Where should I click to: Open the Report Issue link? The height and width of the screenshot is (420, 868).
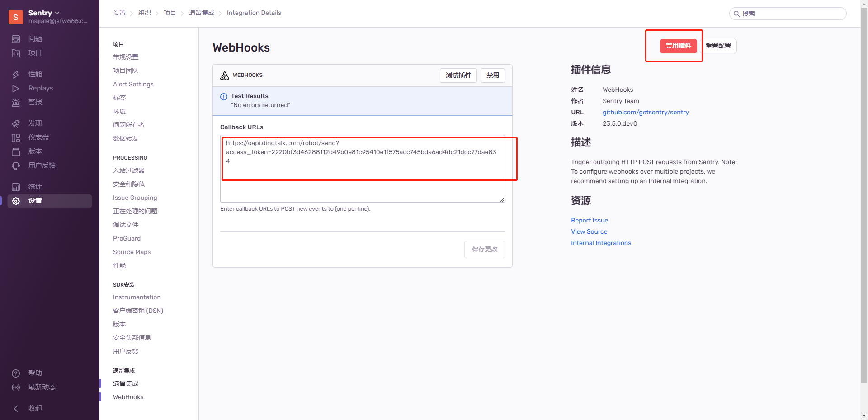pyautogui.click(x=590, y=220)
